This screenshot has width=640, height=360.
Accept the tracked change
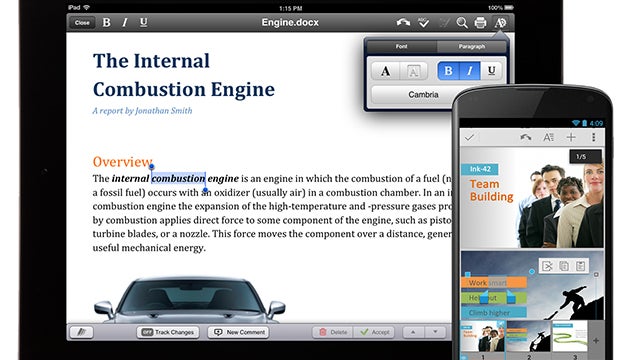[374, 332]
